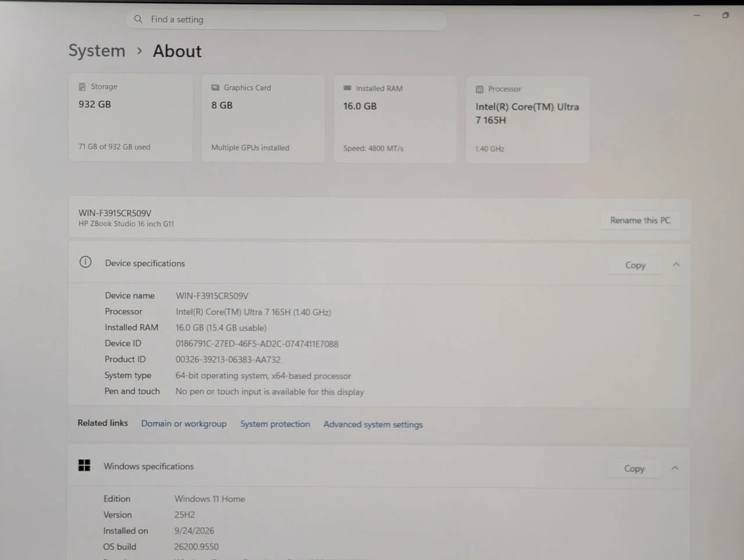The image size is (744, 560).
Task: Click the 64-bit operating system value
Action: coord(263,376)
